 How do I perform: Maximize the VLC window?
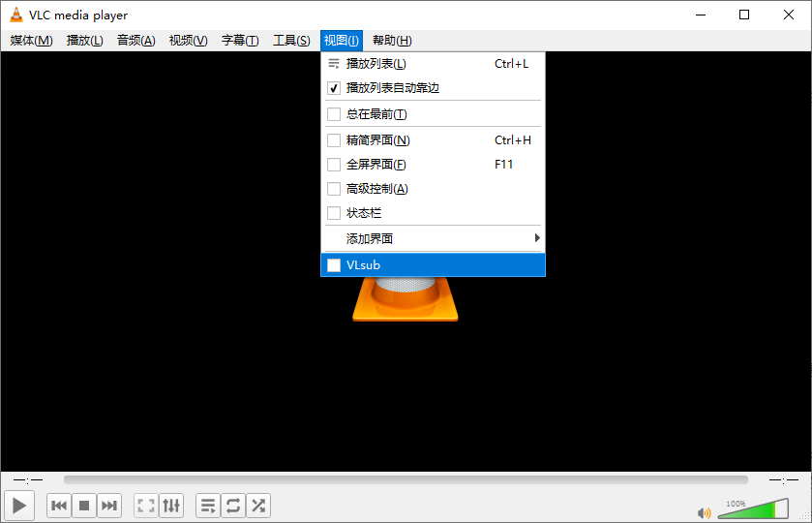tap(744, 15)
